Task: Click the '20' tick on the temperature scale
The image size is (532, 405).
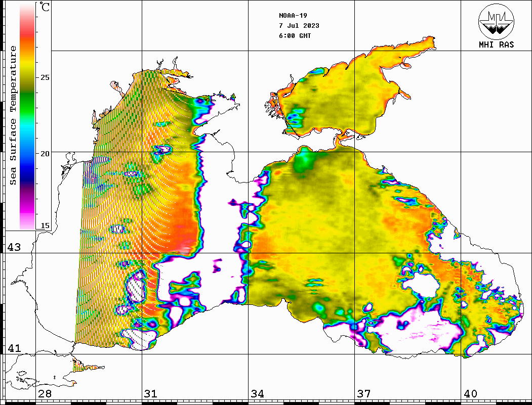Action: (45, 154)
